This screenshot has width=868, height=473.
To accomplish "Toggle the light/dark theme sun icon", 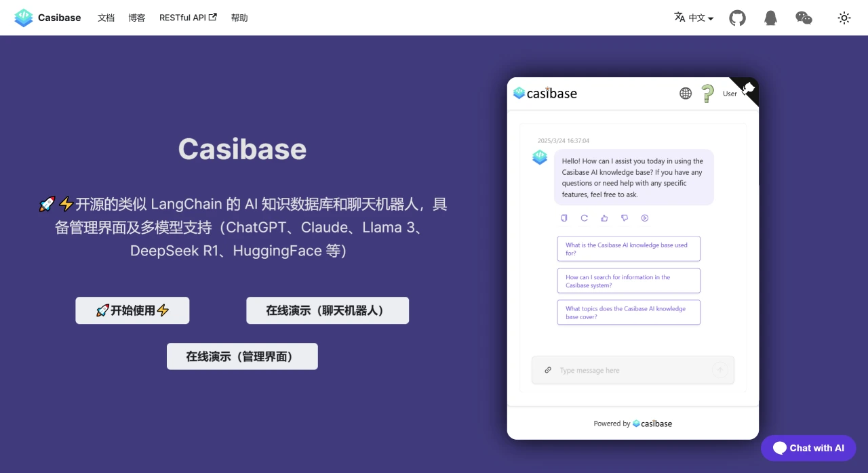I will [x=844, y=18].
